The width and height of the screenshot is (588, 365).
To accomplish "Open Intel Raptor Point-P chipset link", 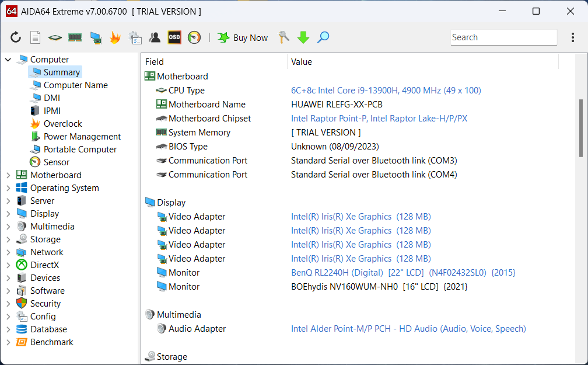I will (x=379, y=119).
